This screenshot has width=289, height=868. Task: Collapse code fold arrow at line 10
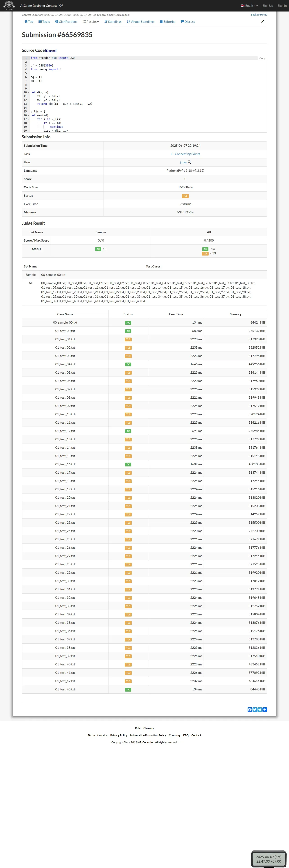pos(28,92)
